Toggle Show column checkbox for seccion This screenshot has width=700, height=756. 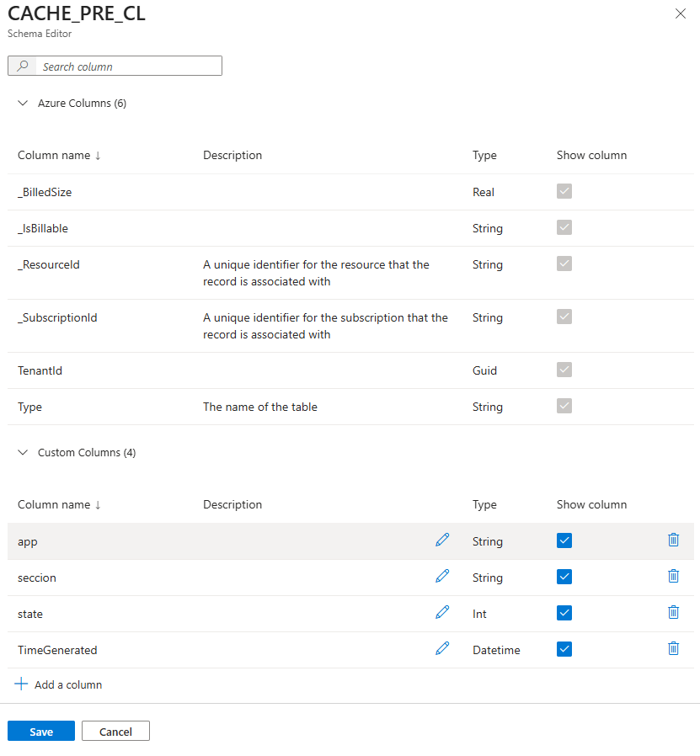click(564, 577)
